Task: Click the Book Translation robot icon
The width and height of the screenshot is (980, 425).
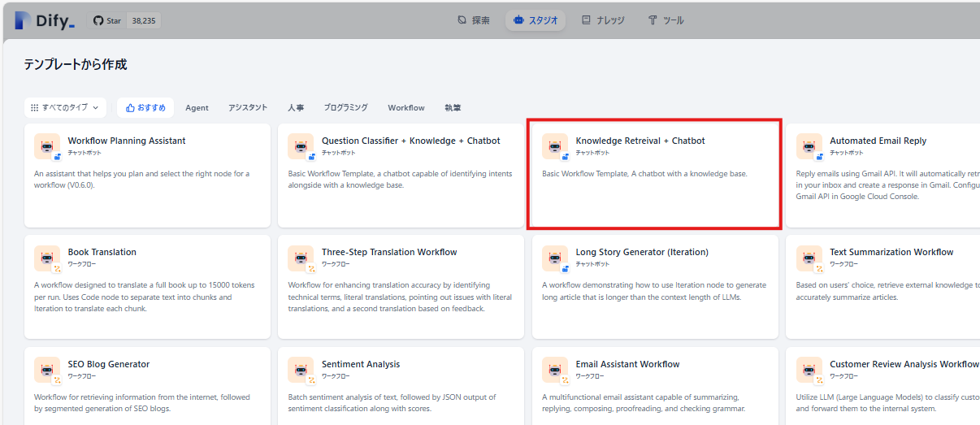Action: point(47,258)
